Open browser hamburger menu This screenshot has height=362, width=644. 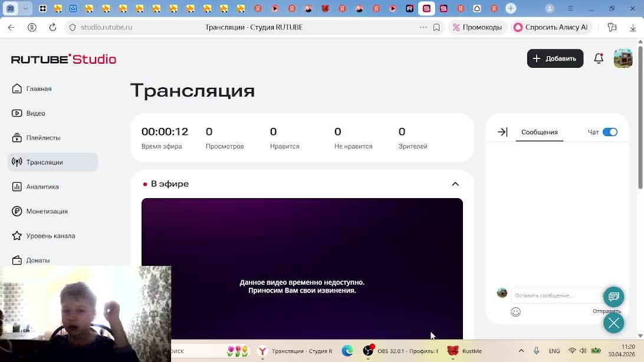pos(570,8)
